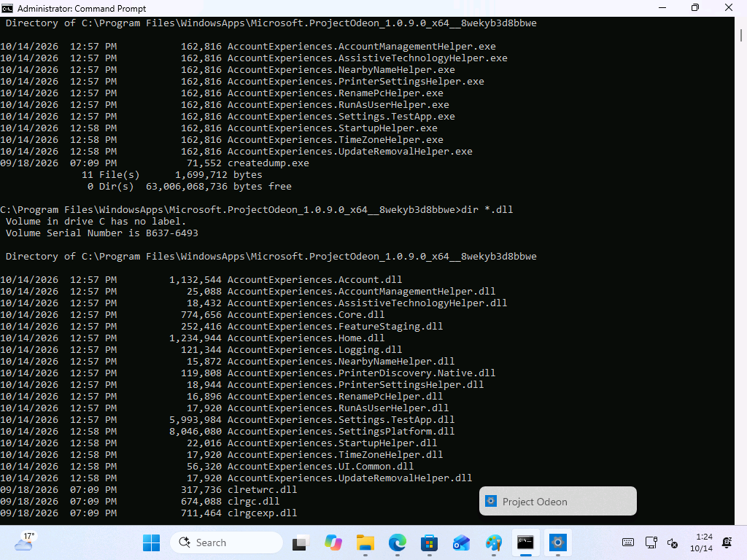This screenshot has width=747, height=560.
Task: Open Paint app from taskbar
Action: (x=494, y=542)
